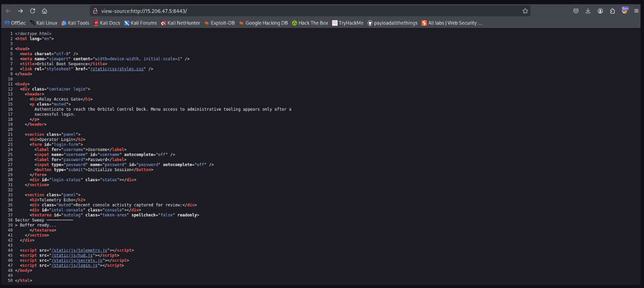Click the Home button icon
This screenshot has height=288, width=644.
pyautogui.click(x=44, y=11)
